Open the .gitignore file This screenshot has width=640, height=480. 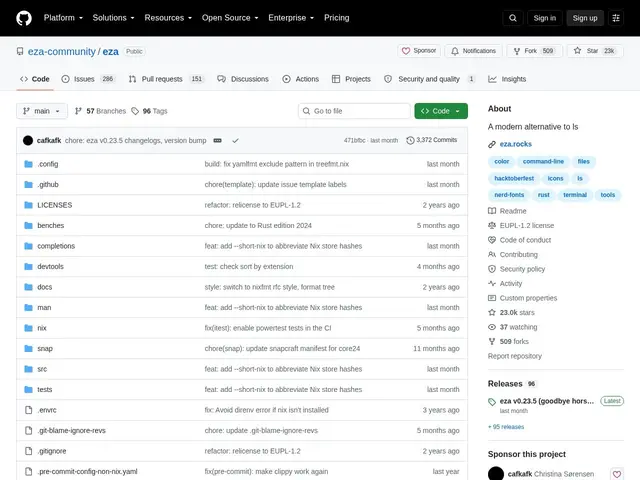pyautogui.click(x=52, y=451)
